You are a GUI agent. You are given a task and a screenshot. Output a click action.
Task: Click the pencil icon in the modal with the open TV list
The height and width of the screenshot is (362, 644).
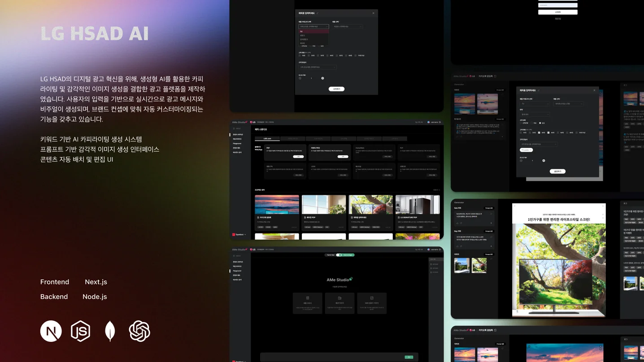[x=318, y=13]
